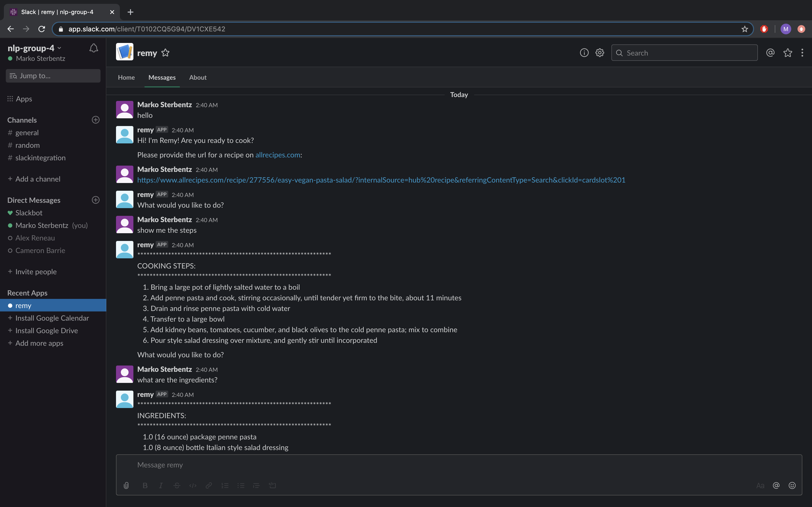Image resolution: width=812 pixels, height=507 pixels.
Task: Click Add a channel in the sidebar
Action: tap(38, 179)
